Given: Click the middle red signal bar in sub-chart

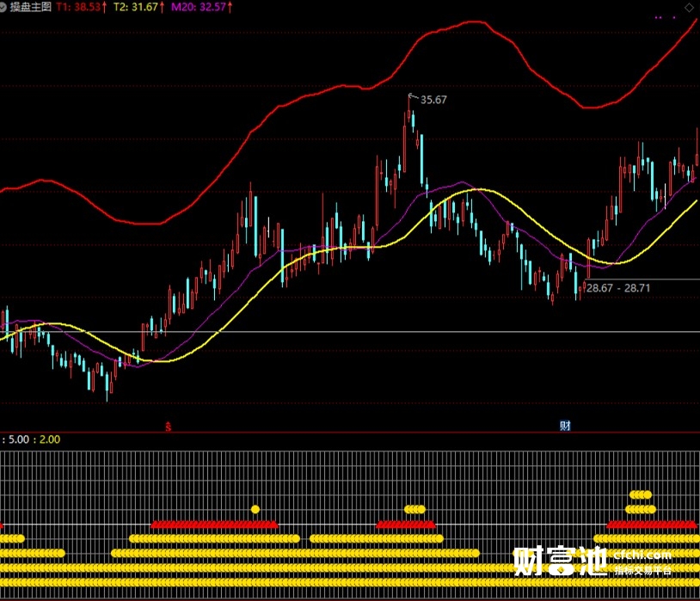Looking at the screenshot, I should tap(406, 524).
